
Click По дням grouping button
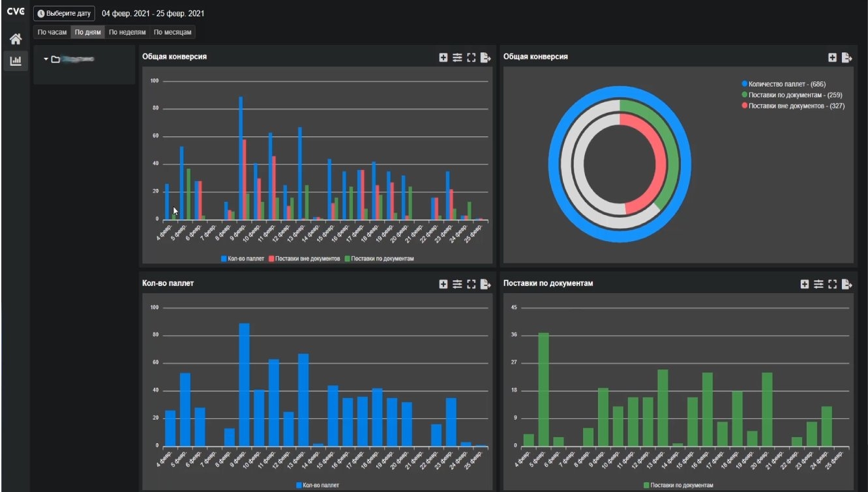(x=87, y=32)
